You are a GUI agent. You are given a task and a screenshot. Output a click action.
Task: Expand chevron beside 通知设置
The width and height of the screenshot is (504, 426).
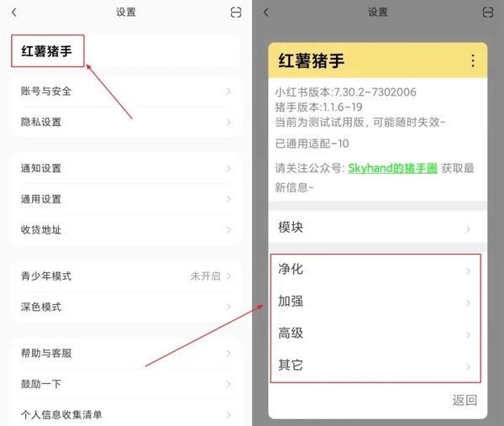(228, 169)
